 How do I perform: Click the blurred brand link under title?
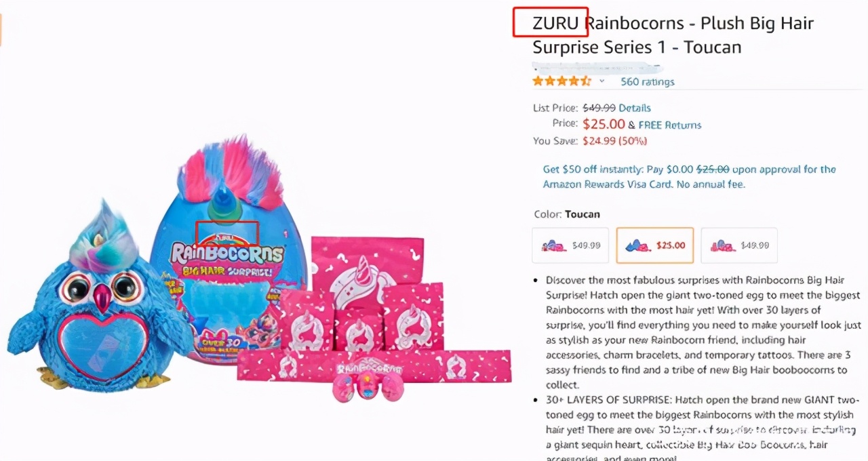(597, 67)
